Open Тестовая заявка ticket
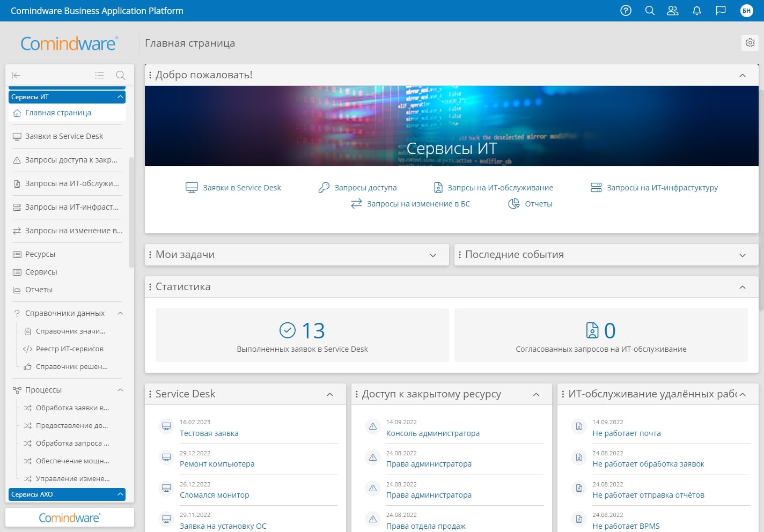This screenshot has height=532, width=764. [x=209, y=433]
